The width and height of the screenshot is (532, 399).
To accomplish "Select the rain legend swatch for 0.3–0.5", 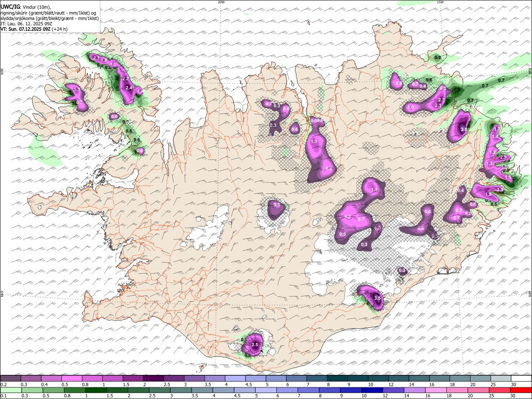I will pyautogui.click(x=32, y=390).
